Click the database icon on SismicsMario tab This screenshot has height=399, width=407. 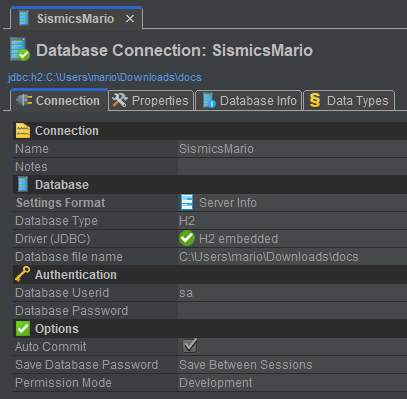click(24, 18)
